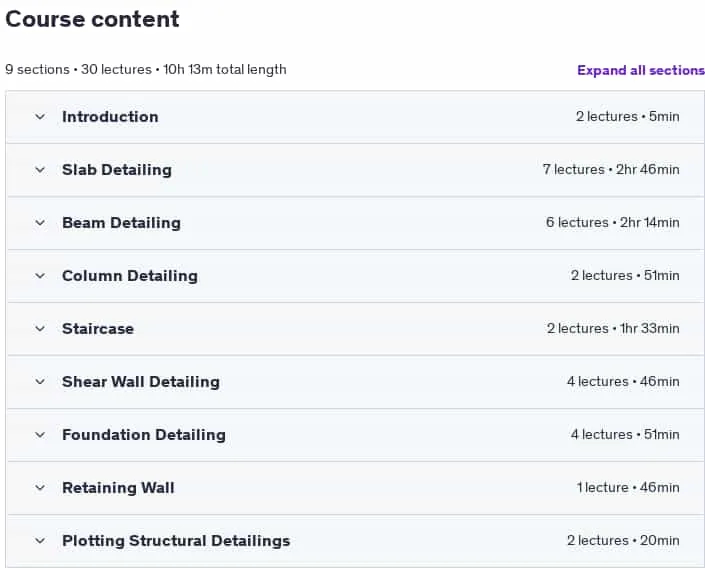Expand the Shear Wall Detailing chevron
Viewport: 705px width, 568px height.
[x=40, y=382]
